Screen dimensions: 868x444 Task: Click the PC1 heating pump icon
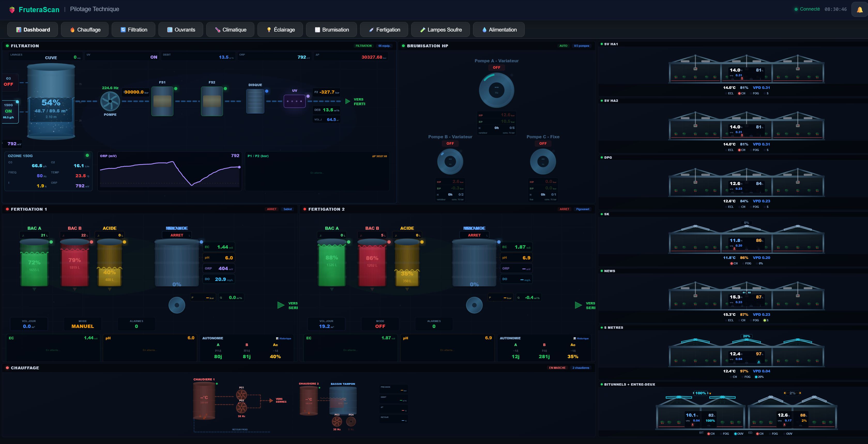pos(241,395)
